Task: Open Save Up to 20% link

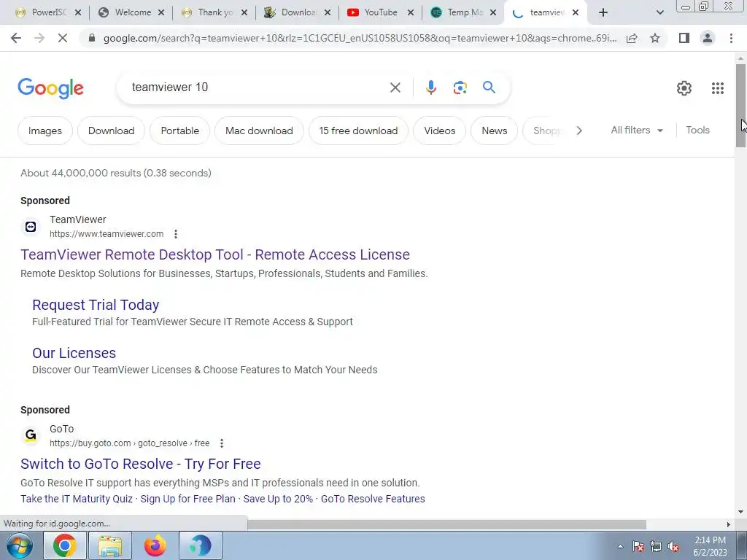Action: [278, 499]
